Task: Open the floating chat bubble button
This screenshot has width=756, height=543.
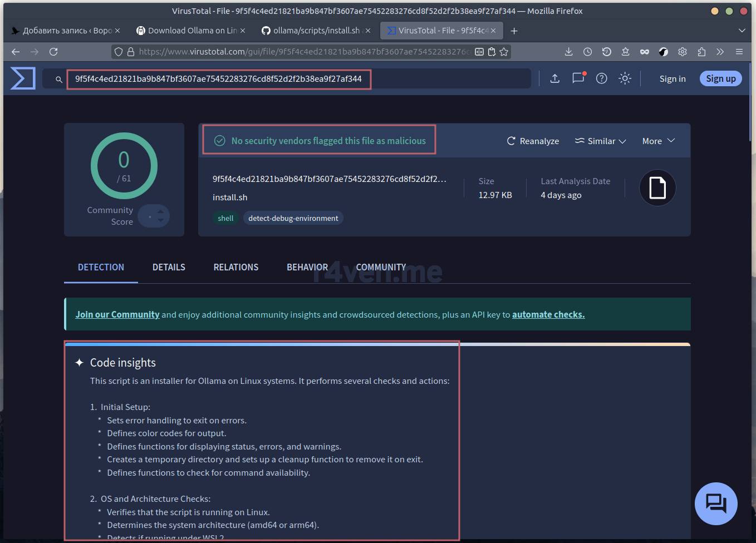Action: coord(716,503)
